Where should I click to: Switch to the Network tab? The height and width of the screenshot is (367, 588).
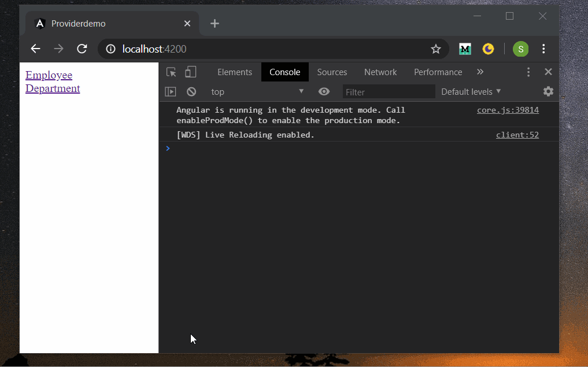pyautogui.click(x=380, y=72)
